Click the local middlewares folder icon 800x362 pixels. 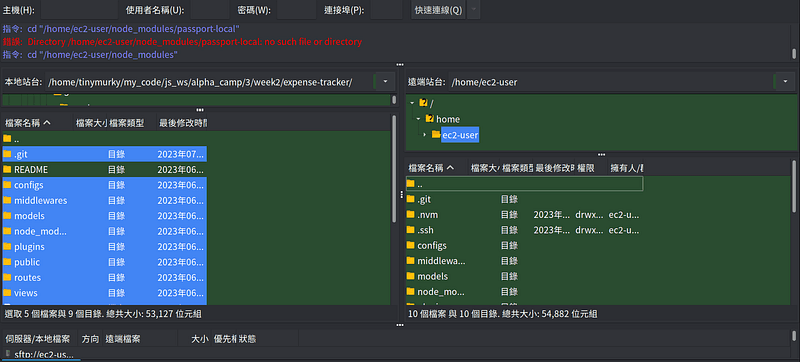coord(7,200)
